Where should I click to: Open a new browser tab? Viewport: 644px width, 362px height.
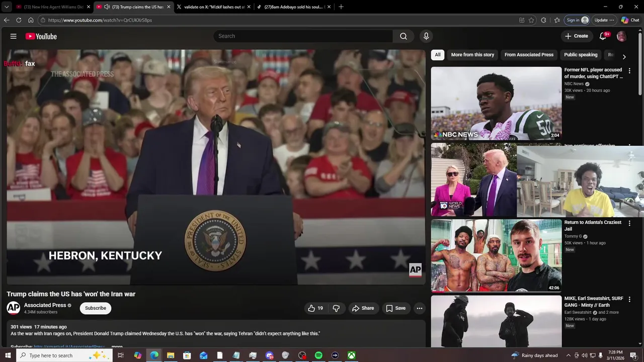[341, 7]
